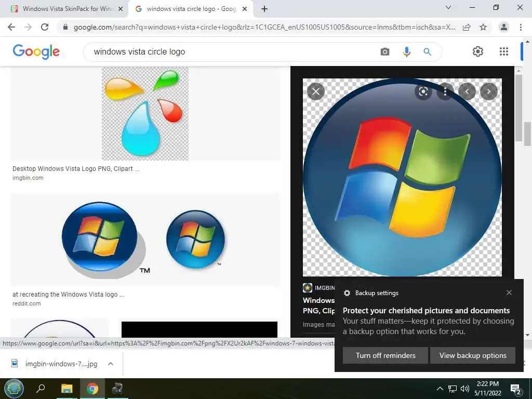Dismiss the Backup settings notification

tap(509, 292)
